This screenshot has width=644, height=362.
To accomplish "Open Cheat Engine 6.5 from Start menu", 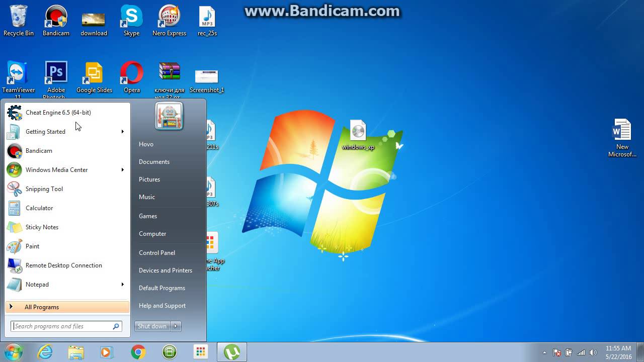I will 67,113.
